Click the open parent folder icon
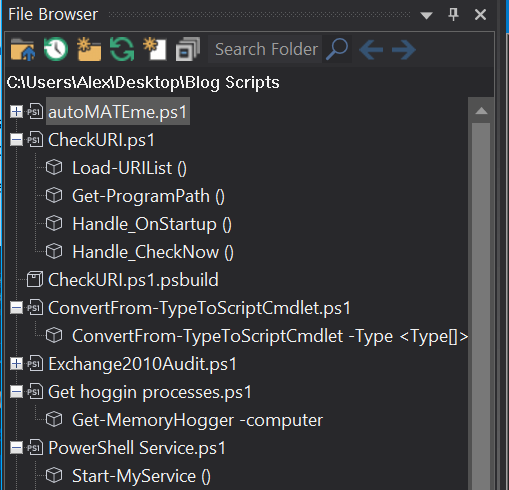Image resolution: width=509 pixels, height=490 pixels. (x=22, y=49)
